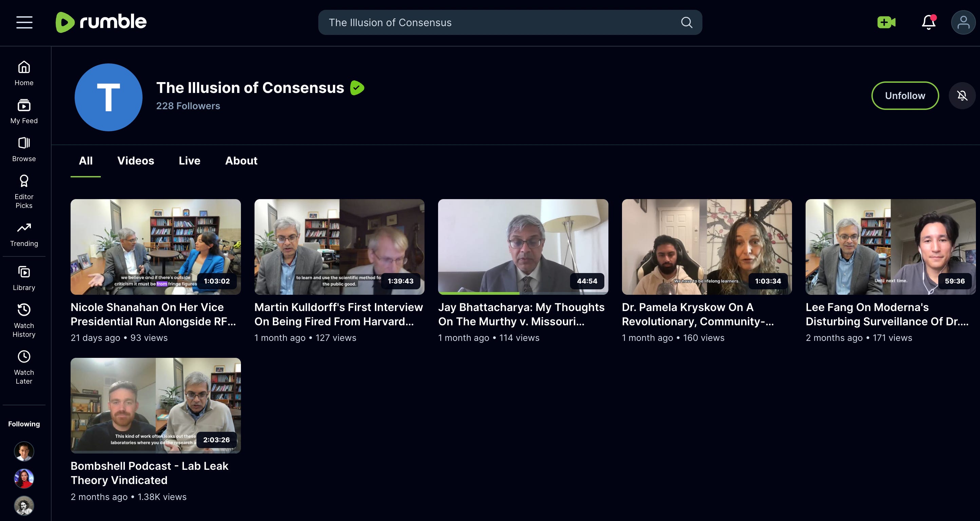
Task: Open the user account avatar
Action: [963, 22]
